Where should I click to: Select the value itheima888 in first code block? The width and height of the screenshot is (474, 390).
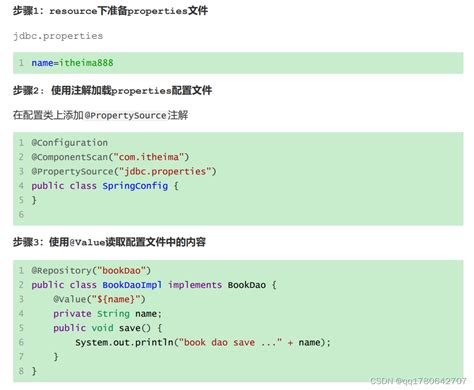pyautogui.click(x=86, y=63)
